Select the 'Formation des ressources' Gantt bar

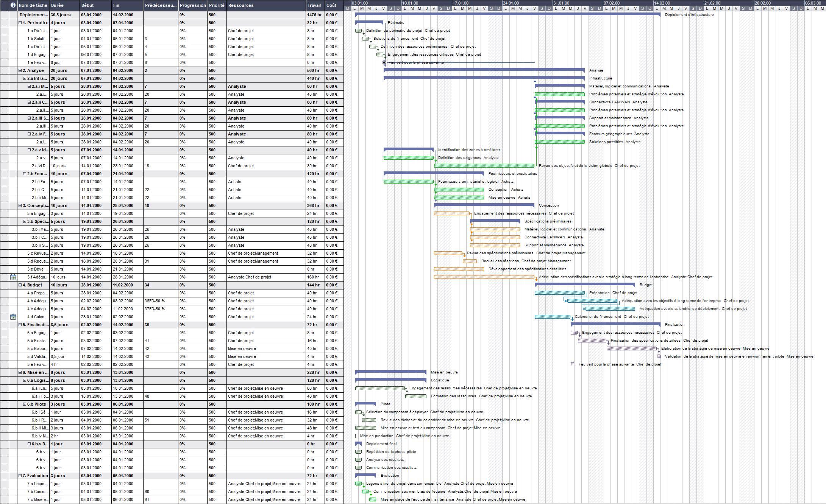(x=416, y=396)
